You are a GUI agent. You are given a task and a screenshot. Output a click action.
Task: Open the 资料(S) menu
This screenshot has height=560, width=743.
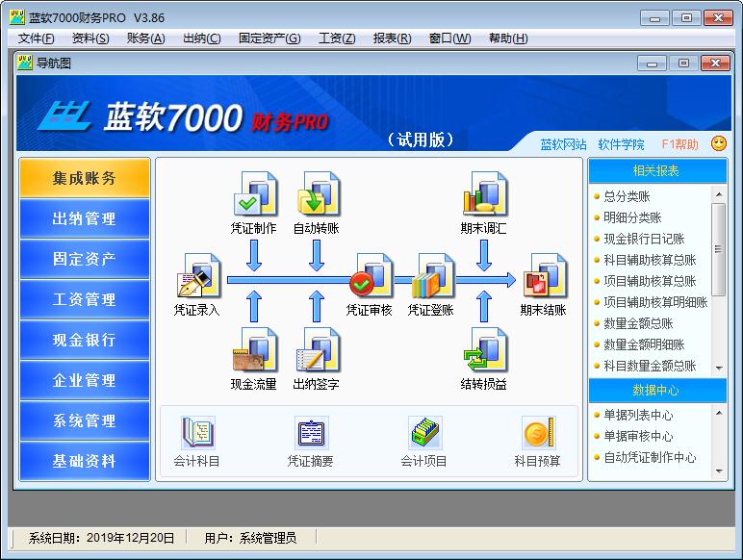coord(90,38)
